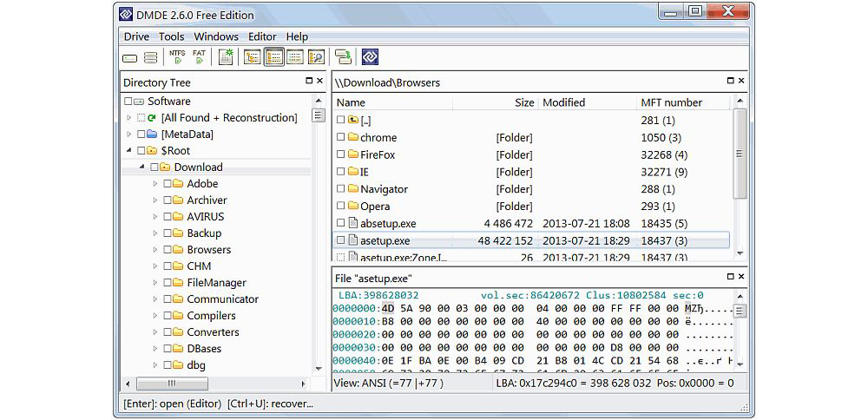Viewport: 868px width, 420px height.
Task: Click the partitions stack toolbar icon
Action: (150, 58)
